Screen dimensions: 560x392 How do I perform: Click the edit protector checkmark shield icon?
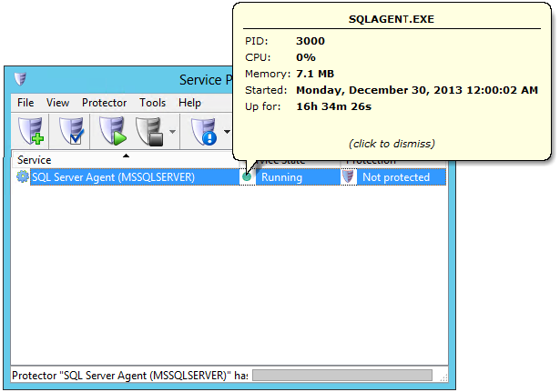pos(71,131)
